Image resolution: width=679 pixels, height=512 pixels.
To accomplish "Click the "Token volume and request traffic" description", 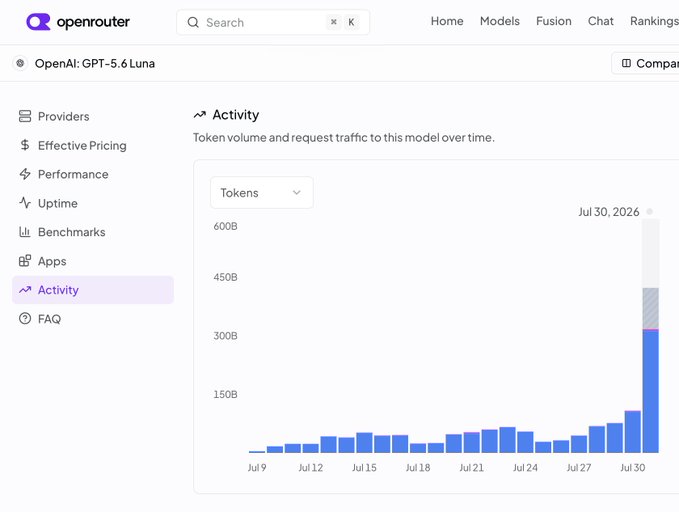I will 344,138.
